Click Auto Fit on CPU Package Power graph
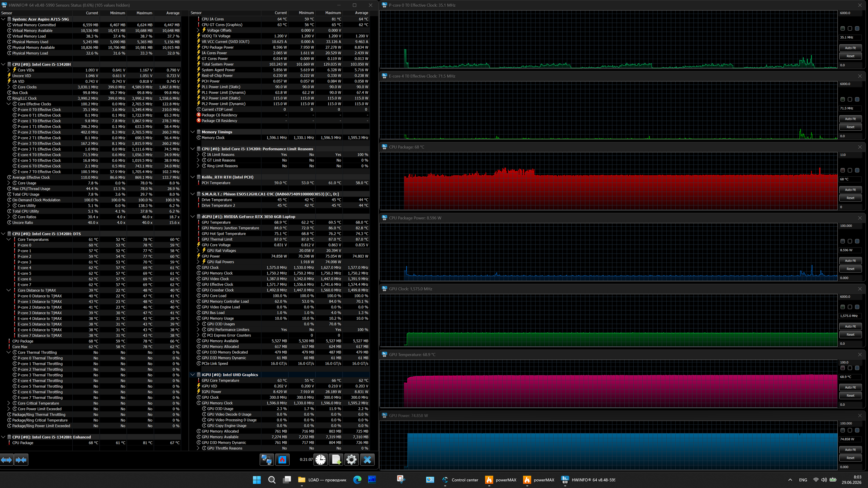 [850, 261]
